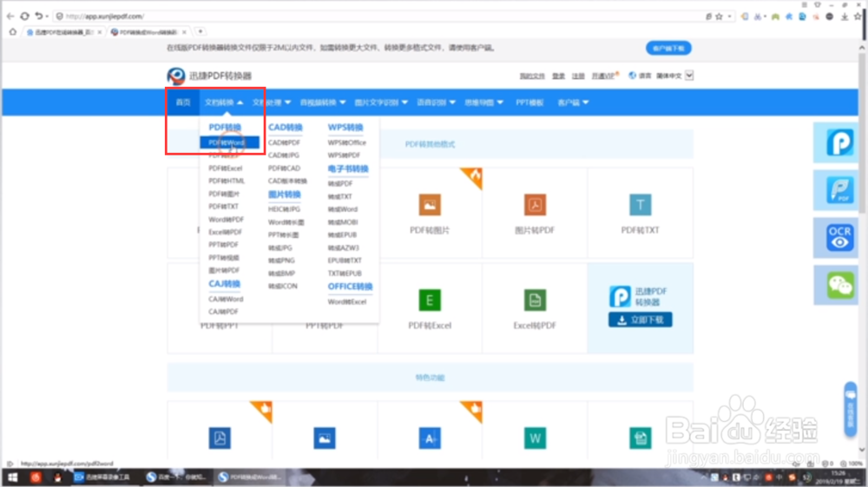Open PPT模板 in the navigation bar
Image resolution: width=868 pixels, height=487 pixels.
pos(529,102)
